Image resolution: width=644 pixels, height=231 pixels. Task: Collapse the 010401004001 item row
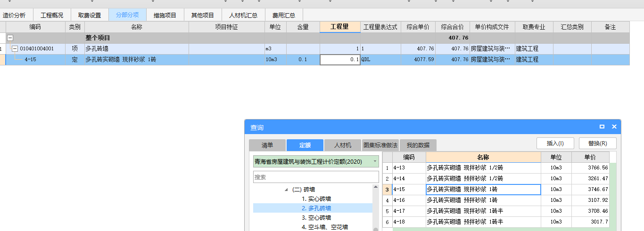[x=15, y=48]
